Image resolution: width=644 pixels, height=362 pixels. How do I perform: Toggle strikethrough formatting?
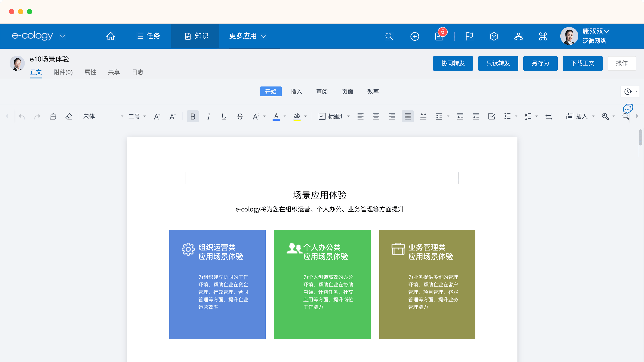240,116
